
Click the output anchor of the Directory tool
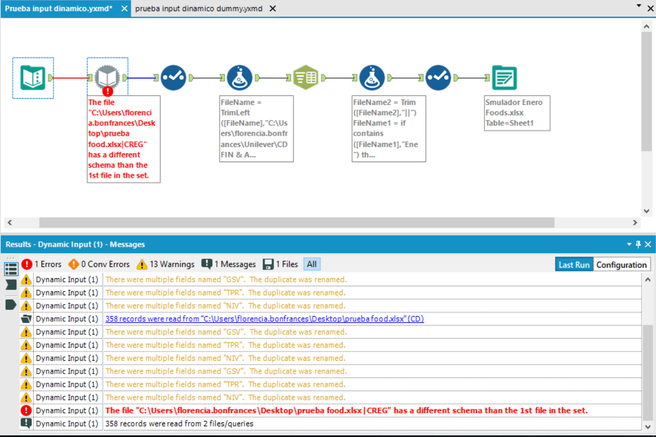[x=50, y=78]
